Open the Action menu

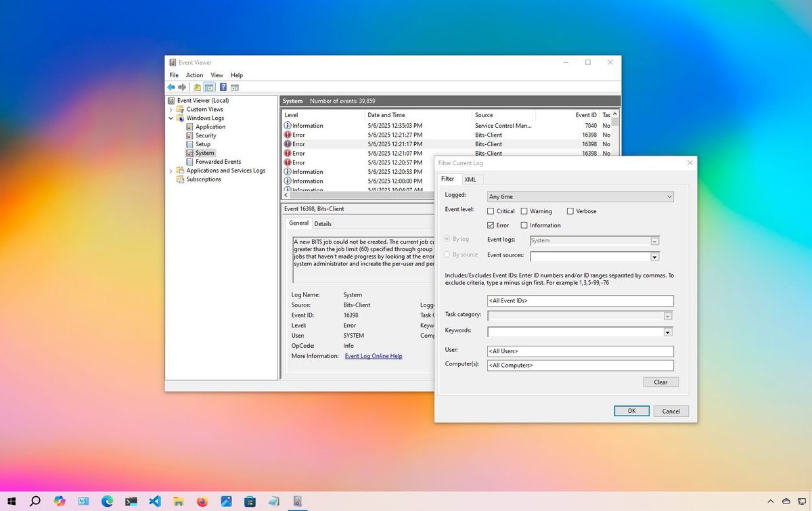pos(194,75)
